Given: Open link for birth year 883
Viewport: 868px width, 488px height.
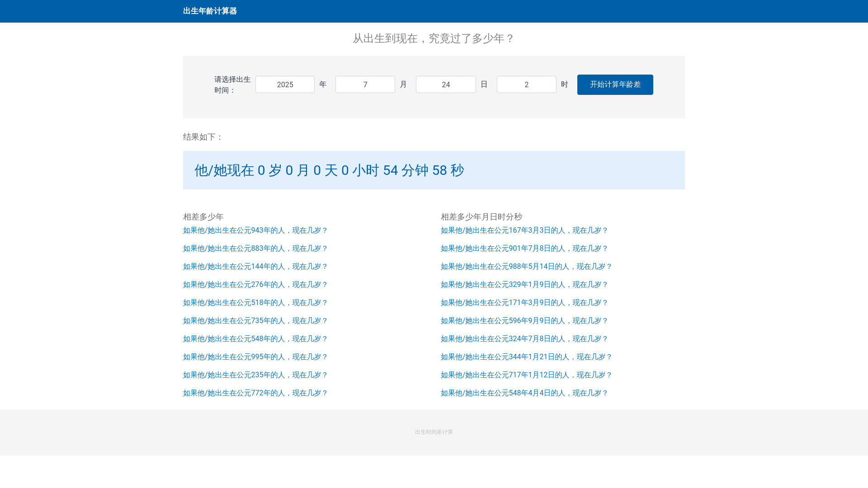Looking at the screenshot, I should point(255,249).
